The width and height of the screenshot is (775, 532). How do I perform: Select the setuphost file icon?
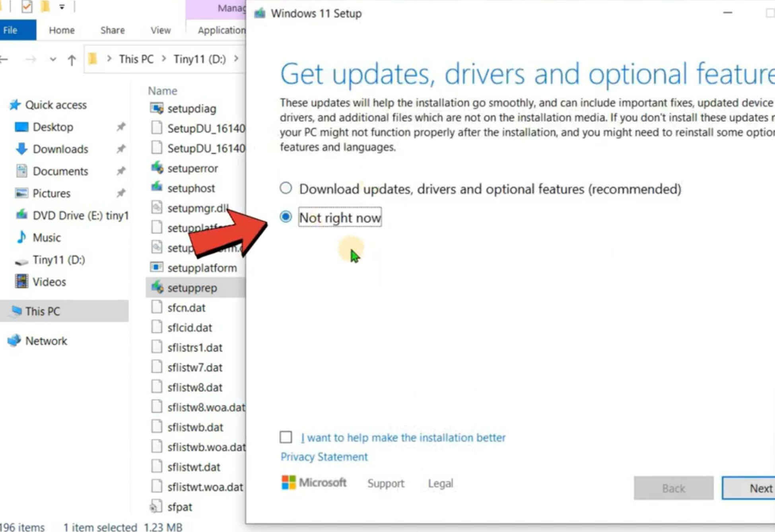[157, 188]
